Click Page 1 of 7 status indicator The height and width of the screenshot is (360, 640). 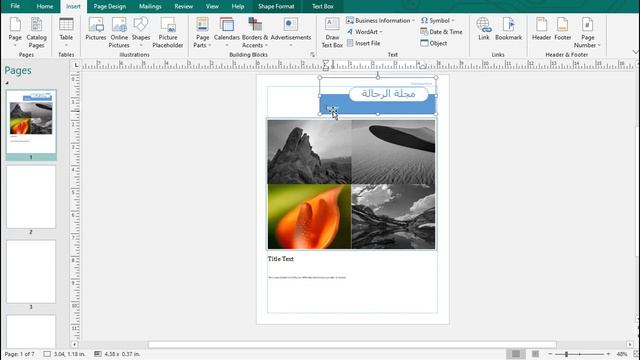[20, 354]
